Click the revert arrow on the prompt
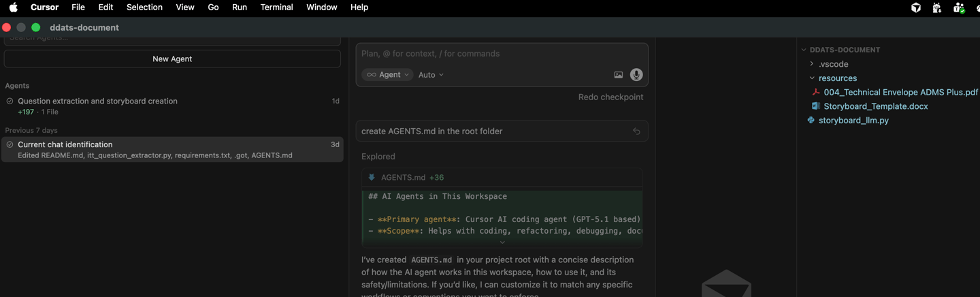The width and height of the screenshot is (980, 297). [636, 131]
